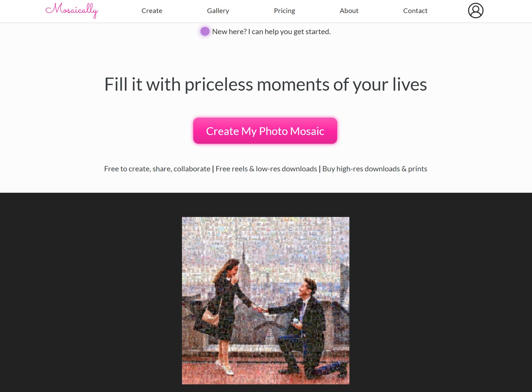Click "New here? I can help you get started"

click(x=271, y=32)
